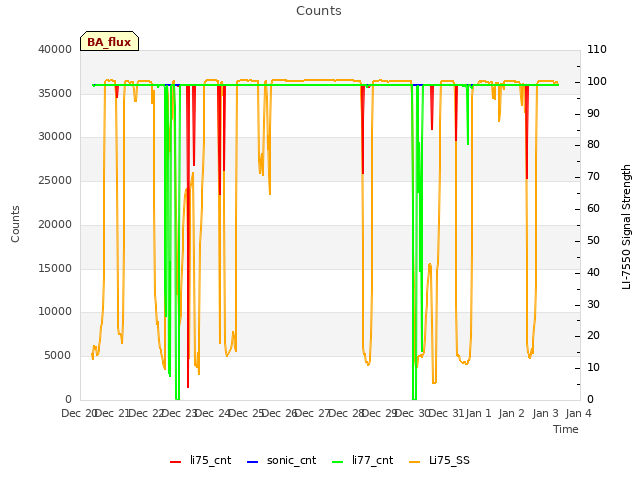Click the 60 right axis tick label
This screenshot has height=480, width=640.
[593, 209]
